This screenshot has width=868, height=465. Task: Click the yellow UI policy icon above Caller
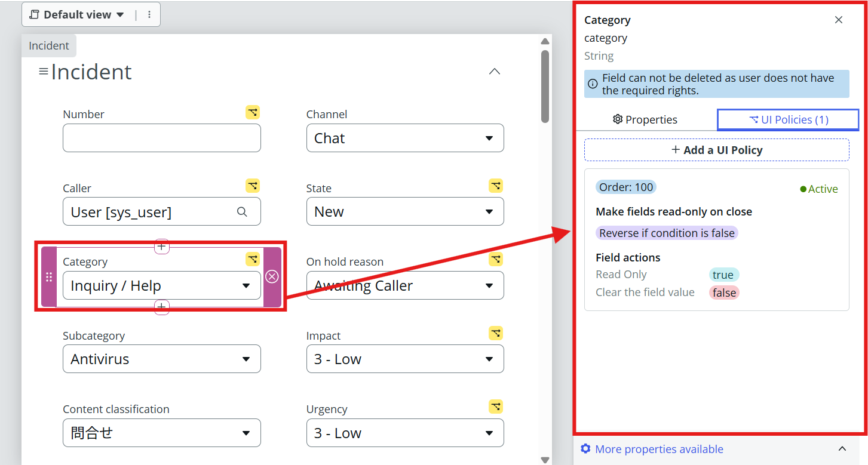(253, 186)
